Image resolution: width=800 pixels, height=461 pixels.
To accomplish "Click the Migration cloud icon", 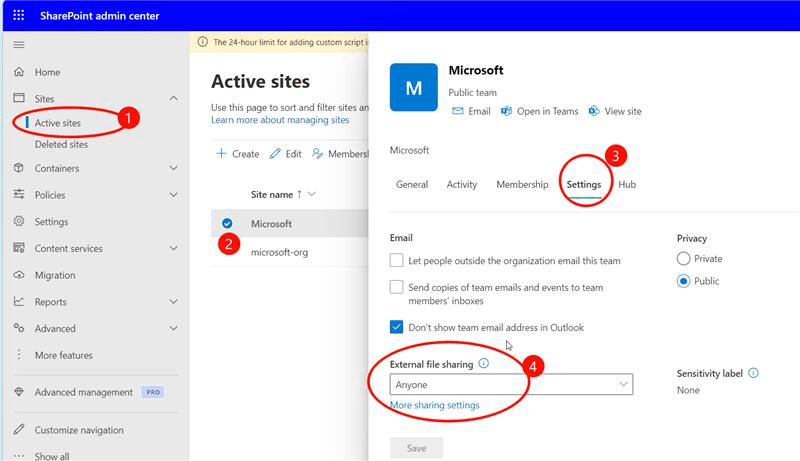I will (19, 275).
